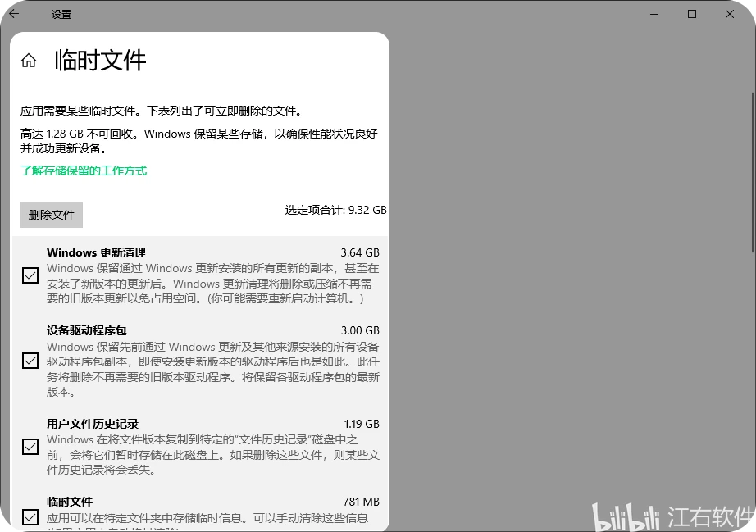
Task: Select the 用户文件历史记录 title text
Action: (x=93, y=424)
